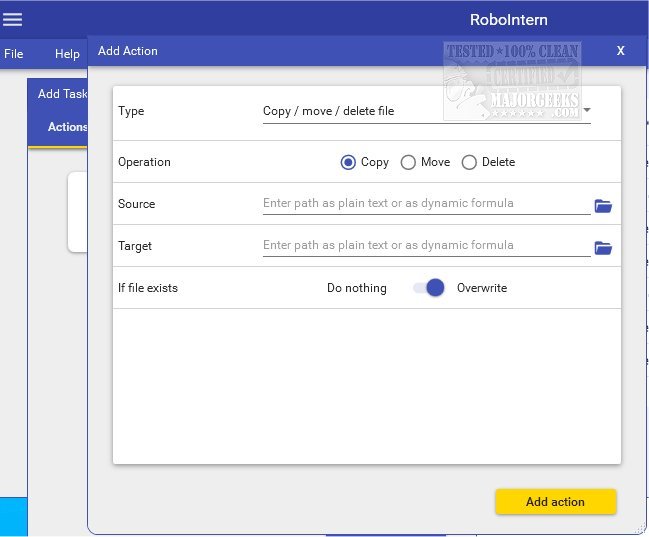The image size is (649, 537).
Task: Click the Overwrite label
Action: coord(482,288)
